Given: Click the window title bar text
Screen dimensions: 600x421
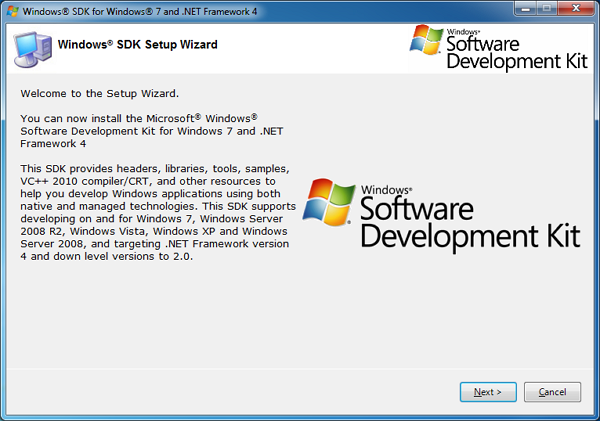Looking at the screenshot, I should [140, 11].
